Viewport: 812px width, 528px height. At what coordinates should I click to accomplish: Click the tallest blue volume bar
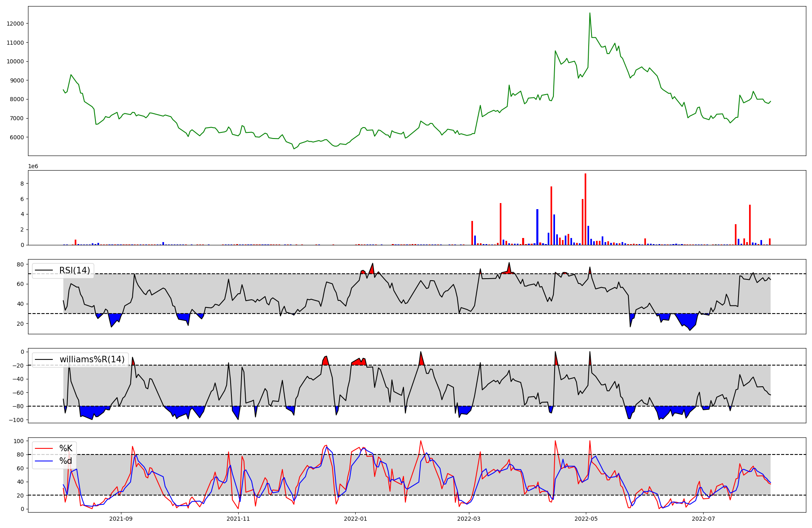pyautogui.click(x=537, y=227)
